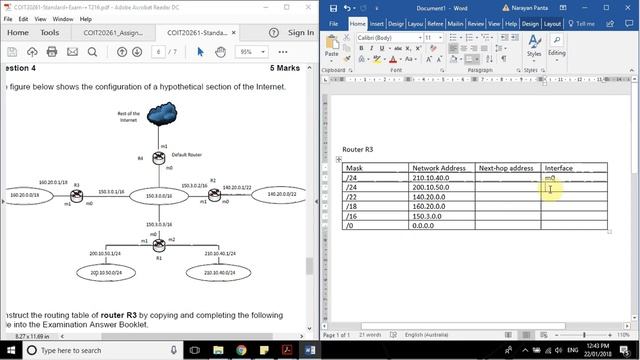The width and height of the screenshot is (640, 360).
Task: Click the 21 words count in status bar
Action: point(370,335)
